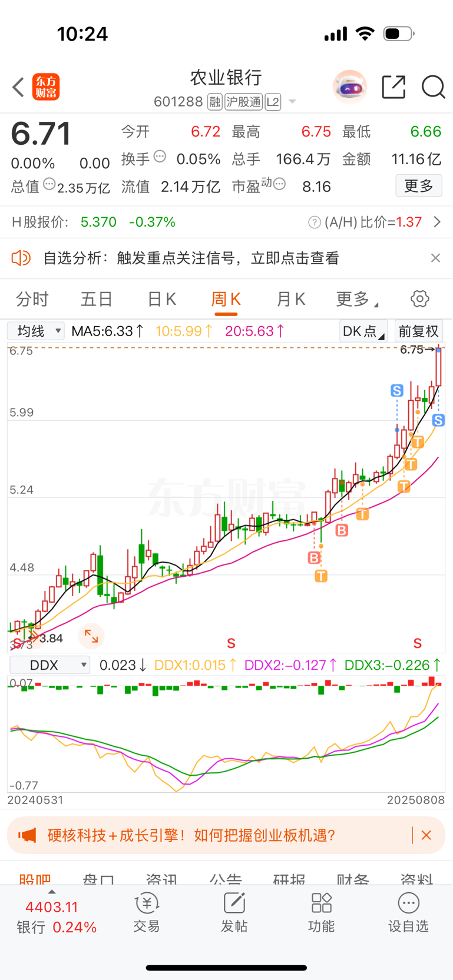This screenshot has width=453, height=980.
Task: Tap S marker at latest candle
Action: tap(438, 420)
